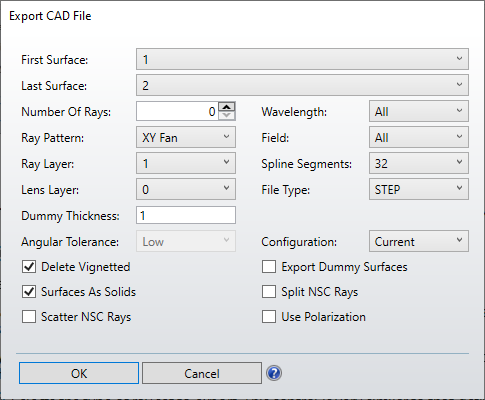Click the Configuration label

pyautogui.click(x=299, y=242)
